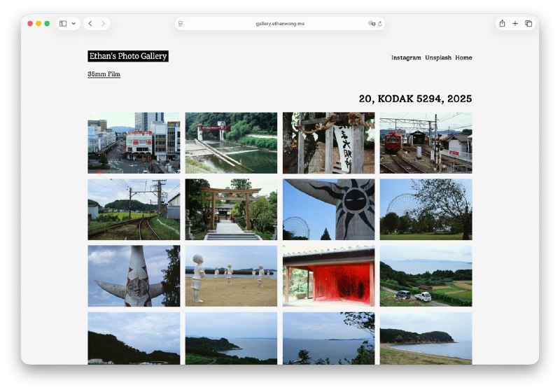Open a new tab
This screenshot has width=560, height=392.
pos(515,24)
